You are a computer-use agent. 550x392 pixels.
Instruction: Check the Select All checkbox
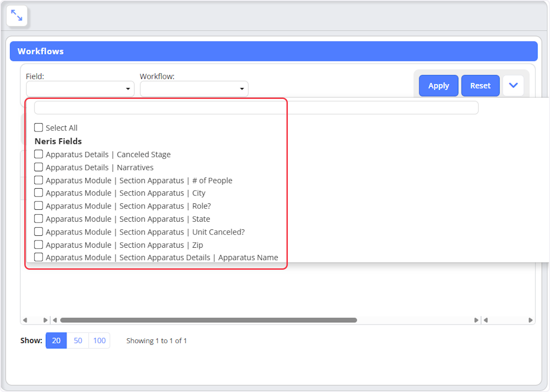point(38,127)
